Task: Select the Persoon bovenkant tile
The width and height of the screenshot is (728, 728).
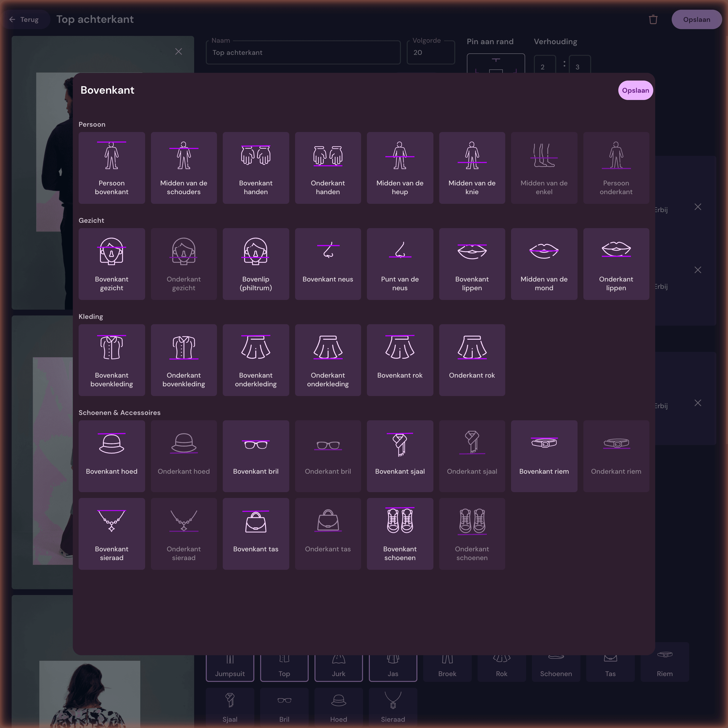Action: [x=112, y=168]
